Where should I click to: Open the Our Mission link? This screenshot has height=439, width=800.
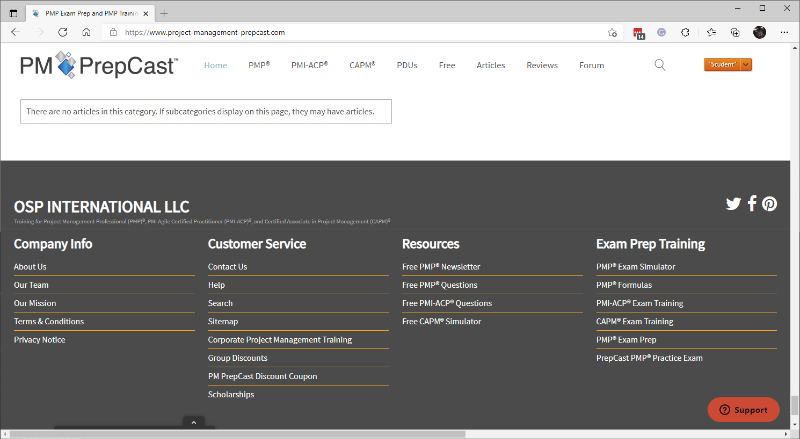point(35,303)
